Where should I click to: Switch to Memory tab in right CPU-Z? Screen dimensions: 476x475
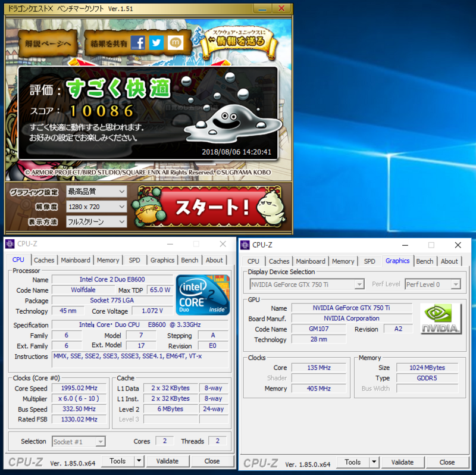coord(343,261)
